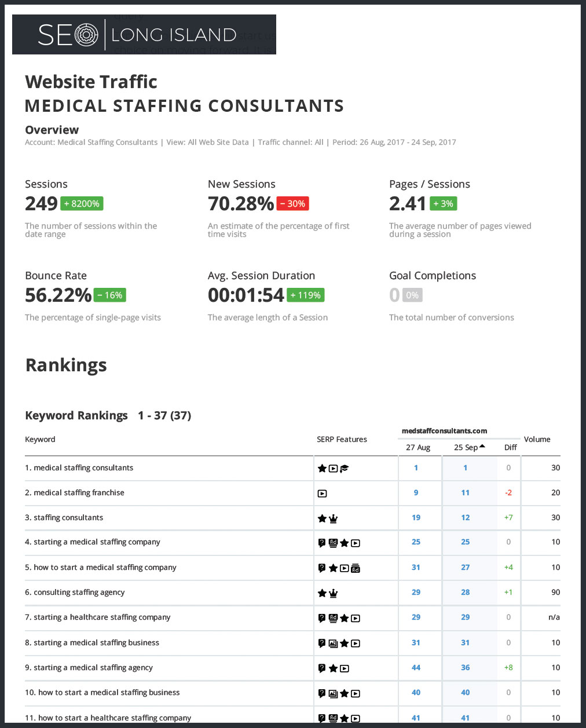Click the Pages / Sessions value 2.41
586x728 pixels.
(x=408, y=204)
